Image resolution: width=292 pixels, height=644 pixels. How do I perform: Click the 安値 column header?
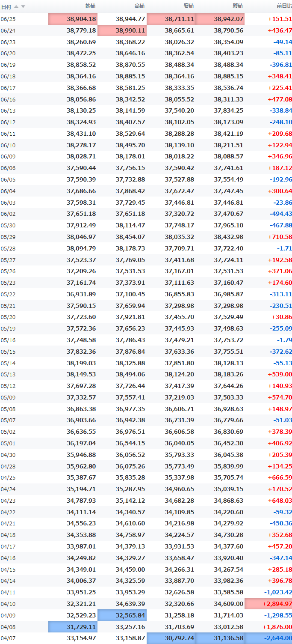[189, 6]
